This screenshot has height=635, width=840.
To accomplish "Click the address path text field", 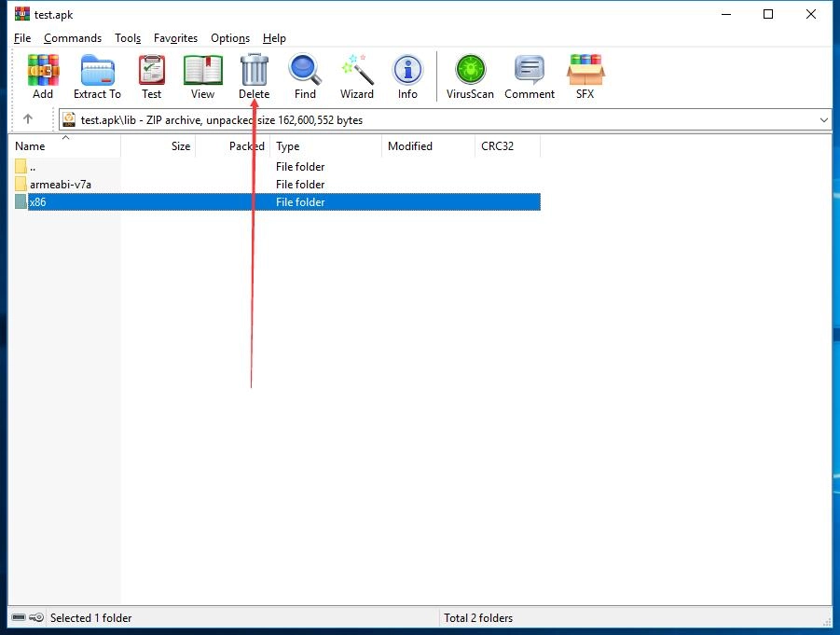I will pos(445,120).
